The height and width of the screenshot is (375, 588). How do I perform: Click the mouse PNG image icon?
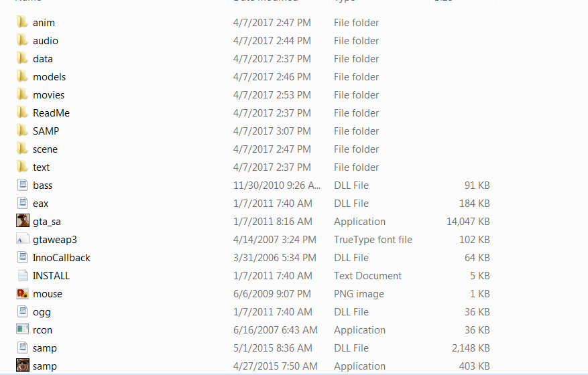tap(23, 293)
